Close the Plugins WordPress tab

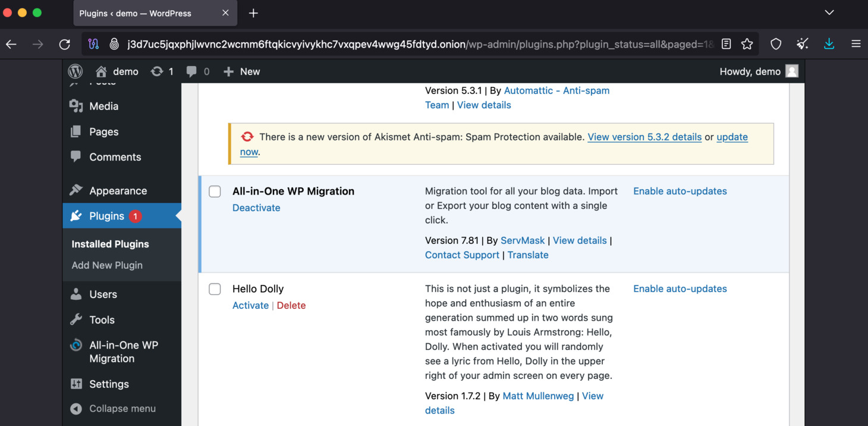[x=225, y=13]
